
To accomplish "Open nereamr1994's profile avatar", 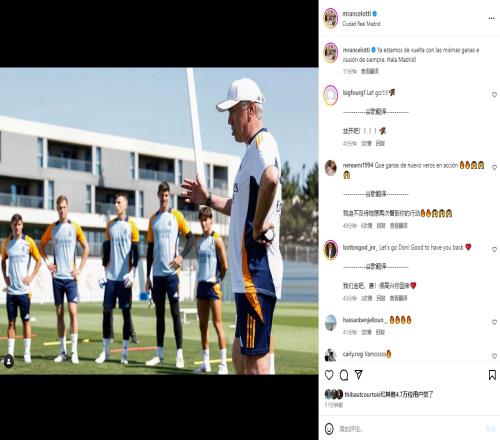I will pyautogui.click(x=331, y=168).
